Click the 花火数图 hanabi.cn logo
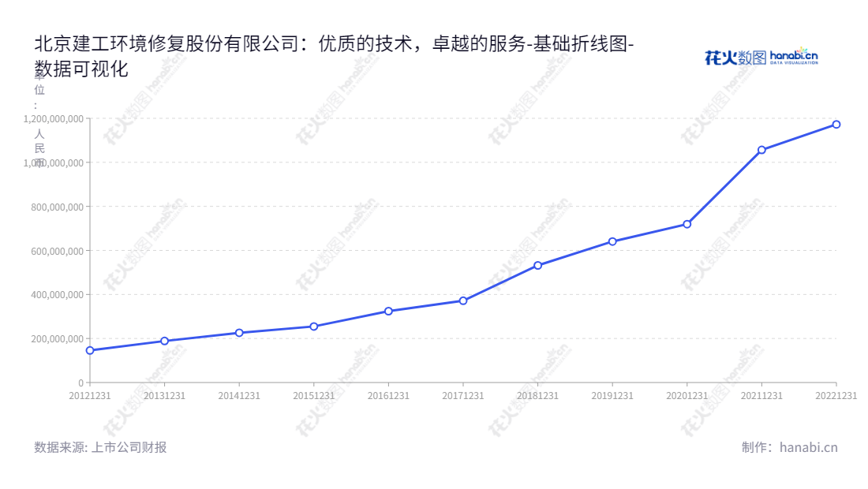Screen dimensions: 868x489 pos(761,57)
